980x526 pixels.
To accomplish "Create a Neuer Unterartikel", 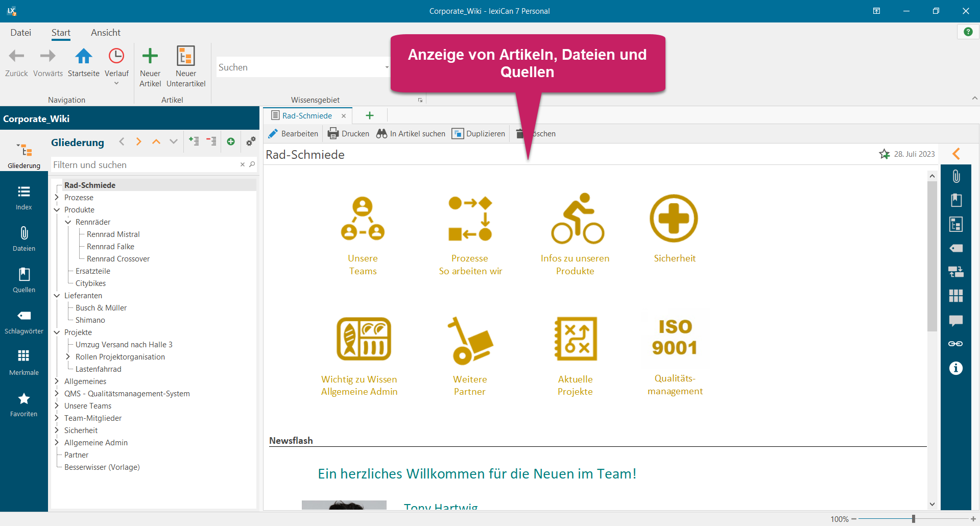I will click(x=186, y=56).
